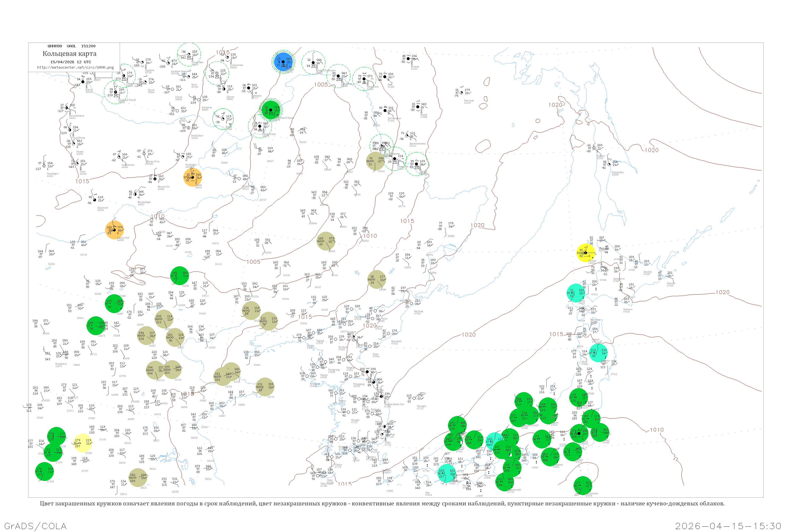
Task: Click the 'QHHH98 UAOL 151200' header code
Action: [72, 46]
